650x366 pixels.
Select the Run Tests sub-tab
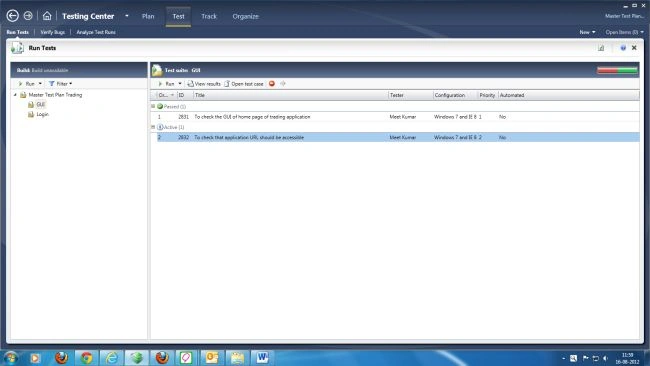pyautogui.click(x=17, y=32)
